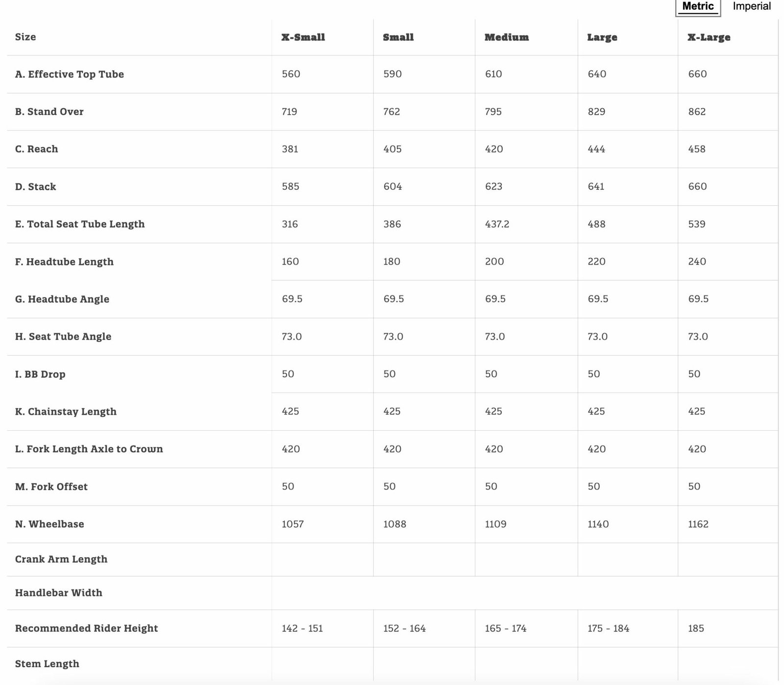Screen dimensions: 784x685
Task: Select the G. Headtube Angle row label
Action: [x=62, y=299]
